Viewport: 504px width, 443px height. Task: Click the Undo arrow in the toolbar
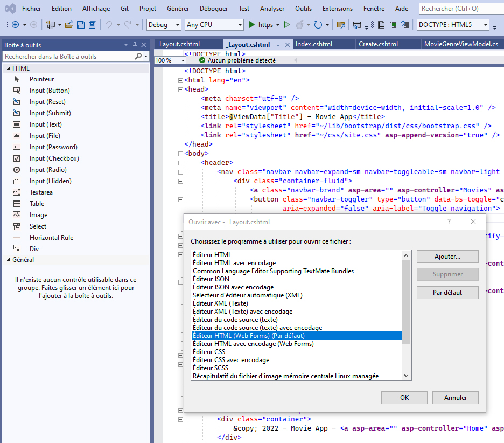pyautogui.click(x=109, y=25)
